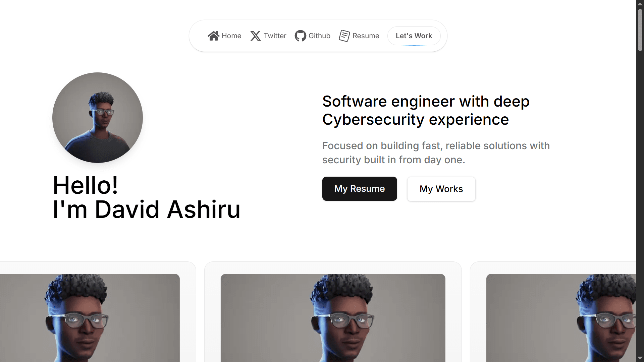Go to the Twitter nav text link
The width and height of the screenshot is (644, 362).
pyautogui.click(x=275, y=36)
